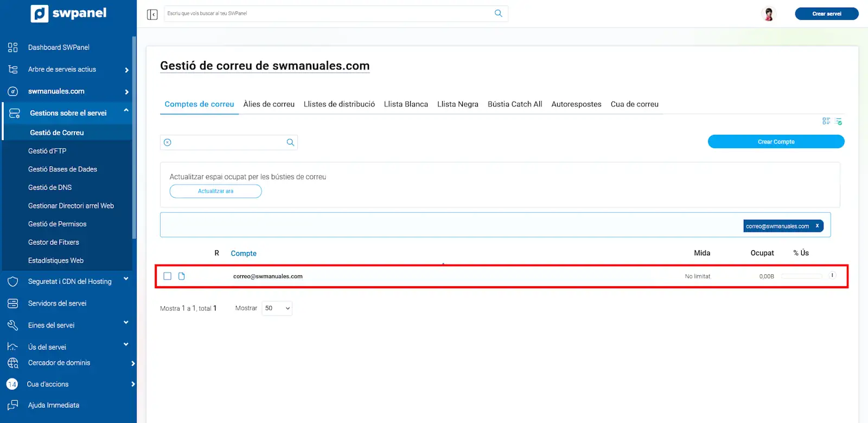This screenshot has width=868, height=423.
Task: Switch to Llistes de distribució tab
Action: pos(339,104)
